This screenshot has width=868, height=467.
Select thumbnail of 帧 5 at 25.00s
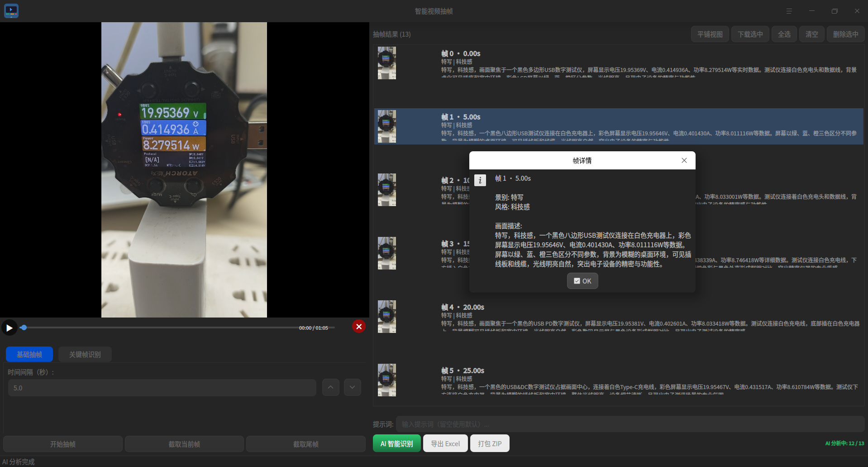click(387, 380)
